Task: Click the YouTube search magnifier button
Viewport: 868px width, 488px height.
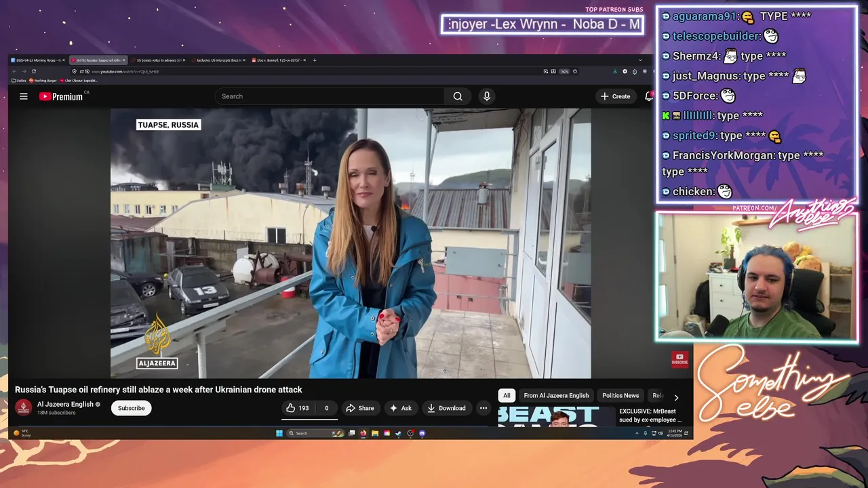Action: pyautogui.click(x=458, y=96)
